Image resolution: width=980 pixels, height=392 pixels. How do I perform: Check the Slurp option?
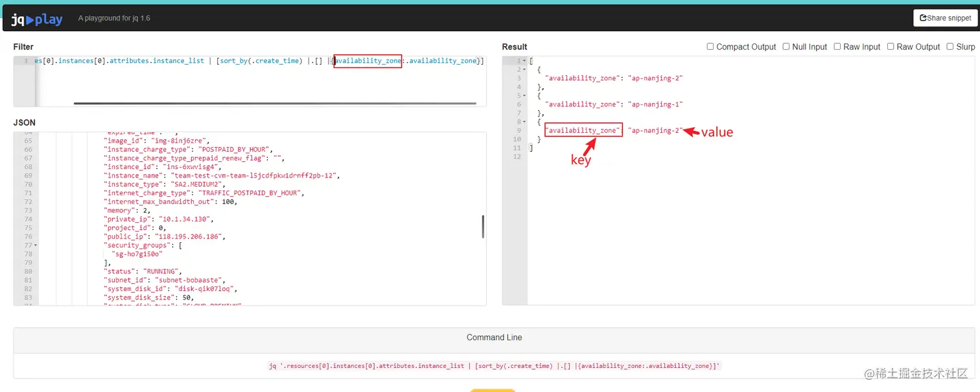click(x=950, y=47)
